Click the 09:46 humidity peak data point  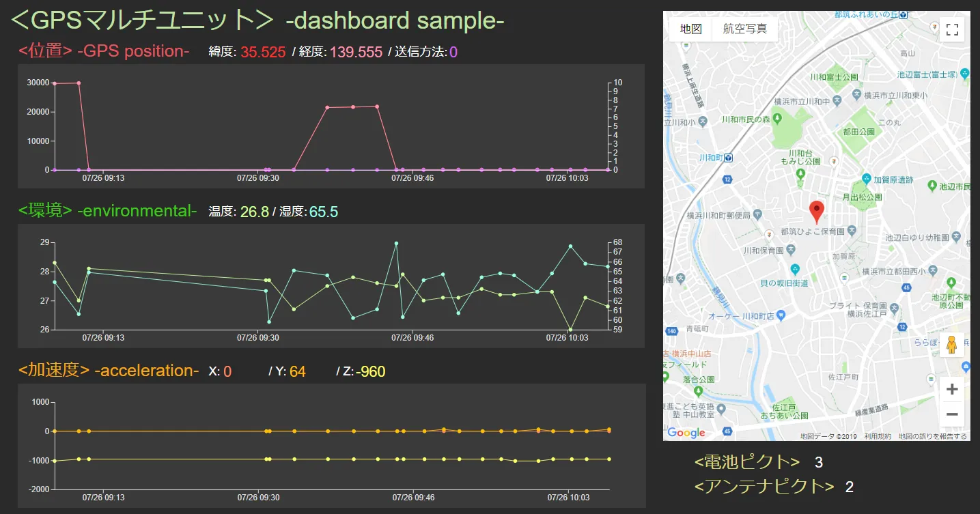coord(396,243)
